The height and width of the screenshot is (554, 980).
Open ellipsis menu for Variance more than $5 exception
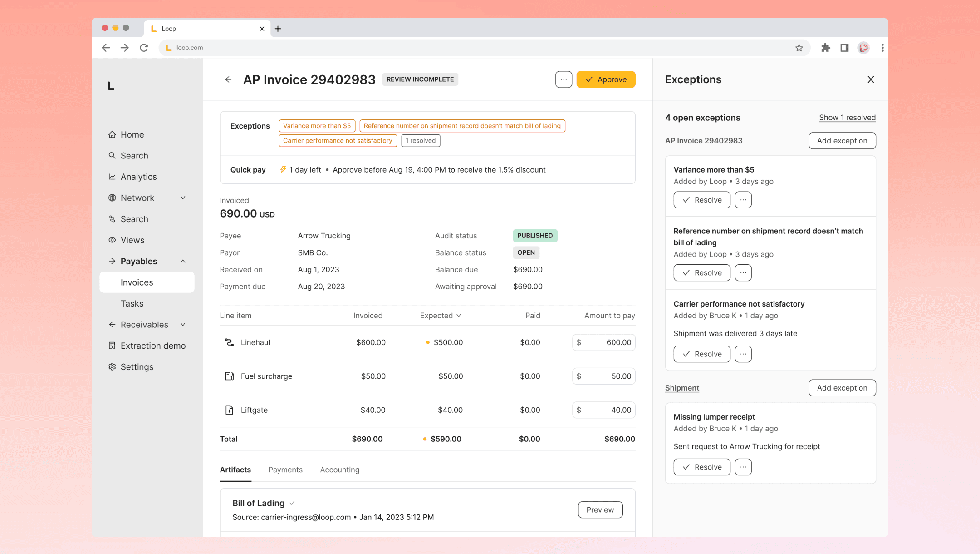click(x=743, y=200)
